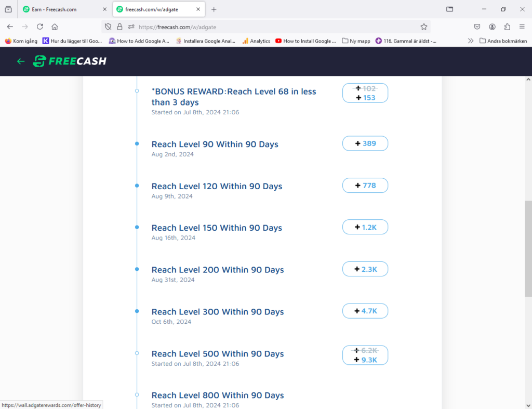
Task: Click the +2.3K reward badge
Action: pyautogui.click(x=365, y=270)
